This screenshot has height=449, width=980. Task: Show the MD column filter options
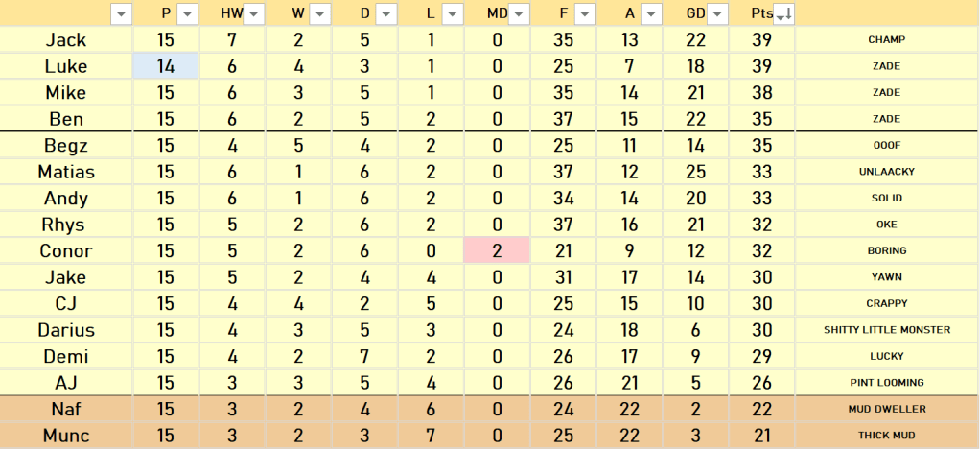click(x=519, y=14)
